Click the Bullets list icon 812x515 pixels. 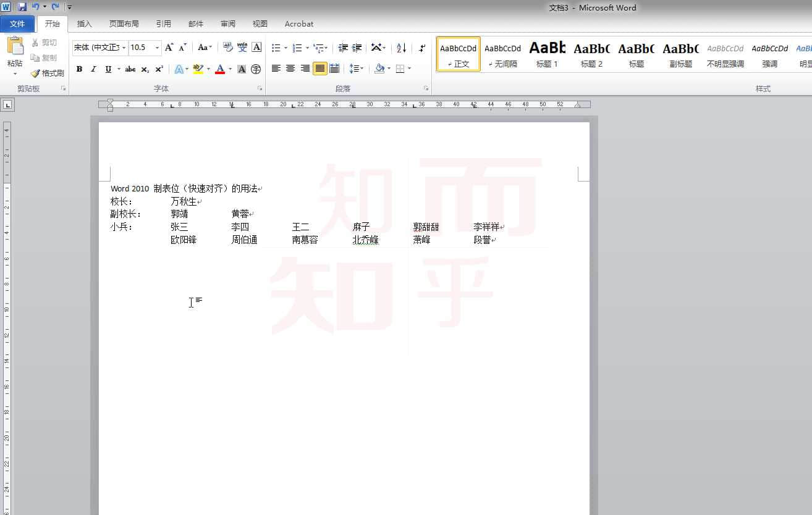[x=276, y=48]
